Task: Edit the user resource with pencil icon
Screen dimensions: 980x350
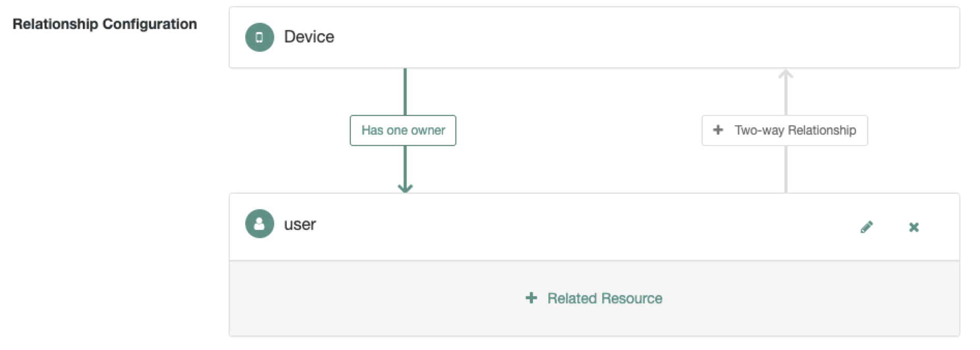Action: pos(867,227)
